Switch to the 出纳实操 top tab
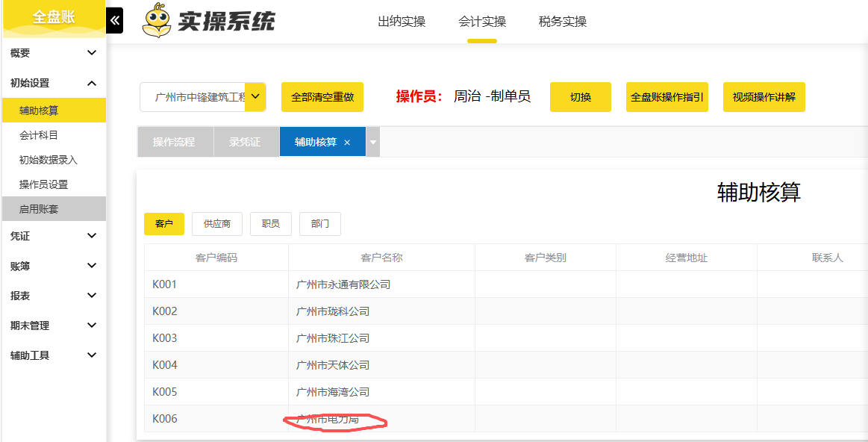Image resolution: width=868 pixels, height=442 pixels. tap(402, 22)
